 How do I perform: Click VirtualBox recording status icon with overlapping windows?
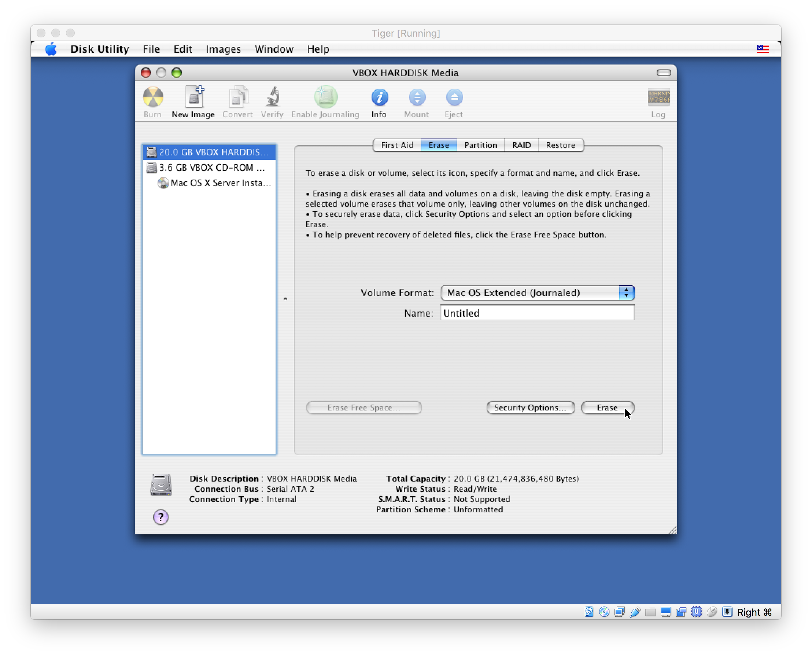coord(681,612)
